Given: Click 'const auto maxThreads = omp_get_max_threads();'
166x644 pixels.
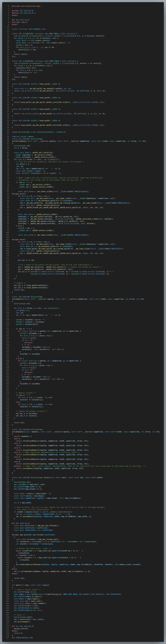Looking at the screenshot, I should click(37, 526).
